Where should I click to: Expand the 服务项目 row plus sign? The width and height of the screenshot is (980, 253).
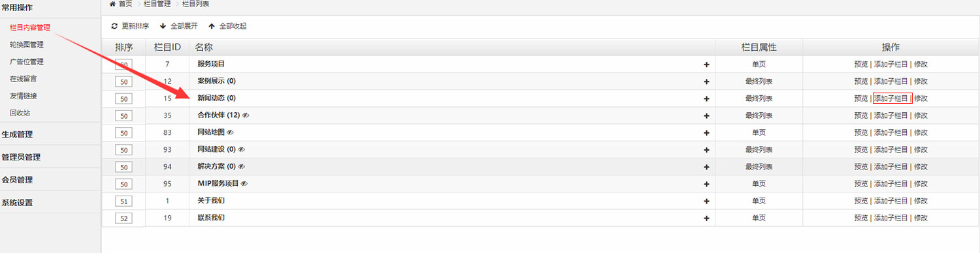706,65
